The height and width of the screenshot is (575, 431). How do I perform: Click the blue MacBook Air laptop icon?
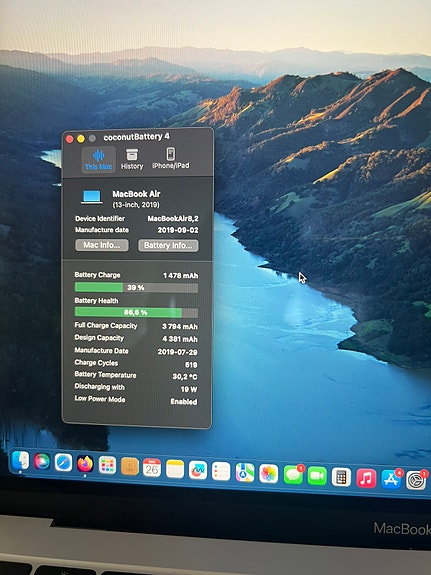[x=92, y=197]
